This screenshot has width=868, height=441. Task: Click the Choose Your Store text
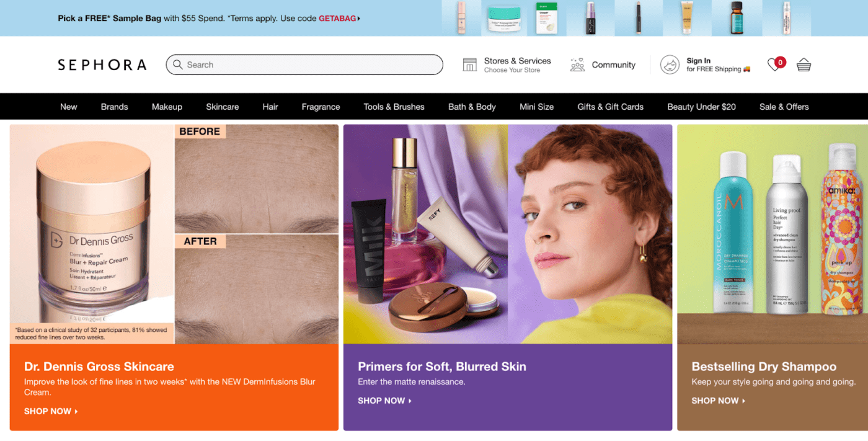coord(512,70)
